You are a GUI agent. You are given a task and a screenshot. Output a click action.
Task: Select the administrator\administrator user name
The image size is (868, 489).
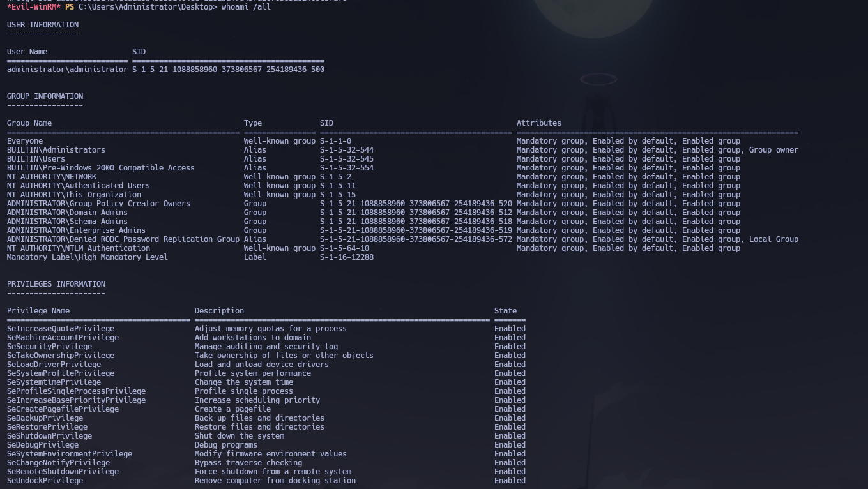67,69
